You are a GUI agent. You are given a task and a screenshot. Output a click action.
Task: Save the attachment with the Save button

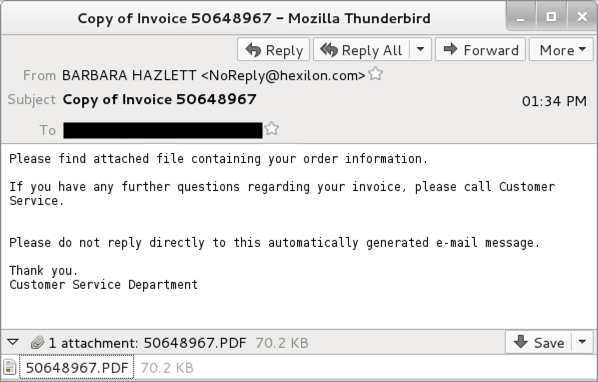coord(539,342)
